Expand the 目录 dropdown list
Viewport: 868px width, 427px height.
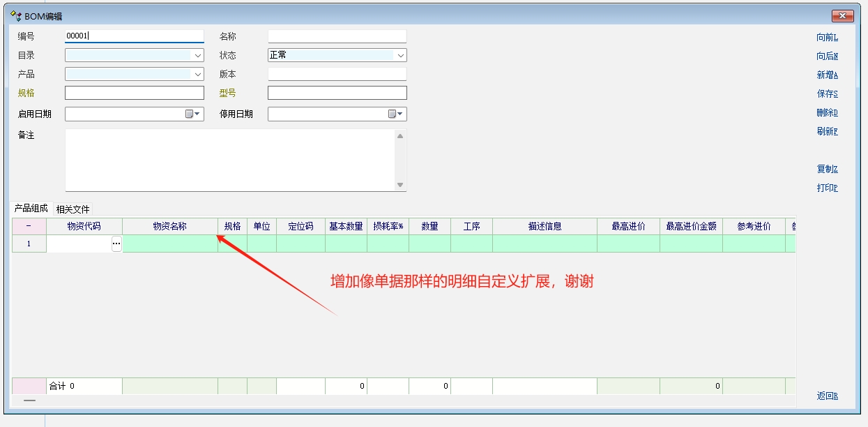198,55
